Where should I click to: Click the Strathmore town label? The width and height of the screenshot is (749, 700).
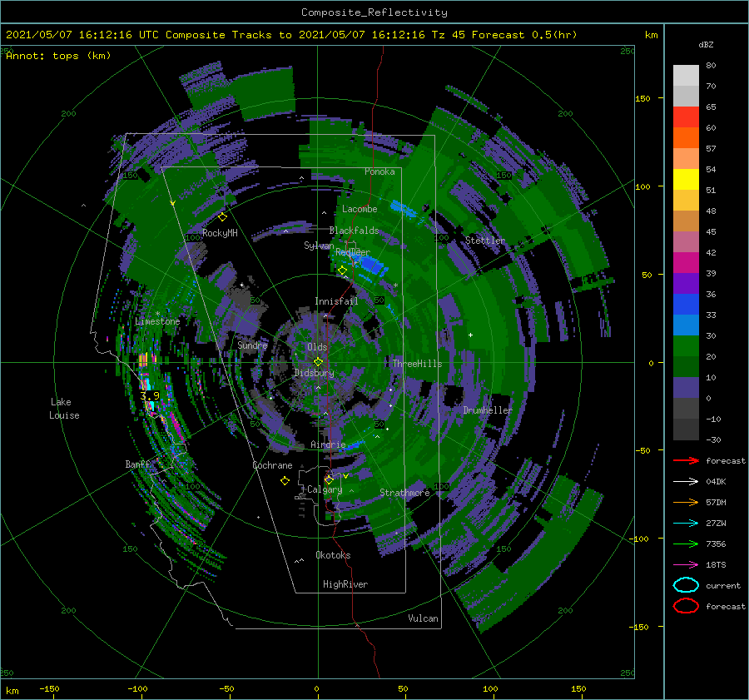[x=404, y=493]
